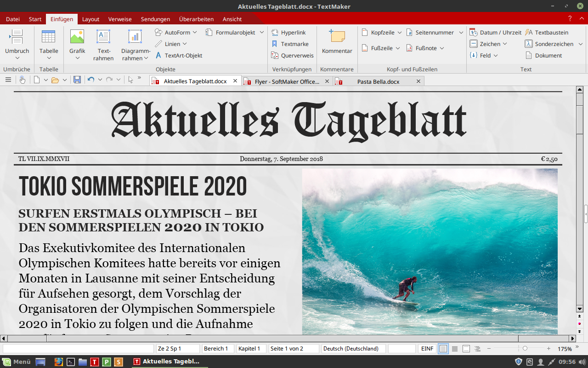Click the hamburger menu icon in quick toolbar
This screenshot has height=368, width=588.
(x=8, y=80)
